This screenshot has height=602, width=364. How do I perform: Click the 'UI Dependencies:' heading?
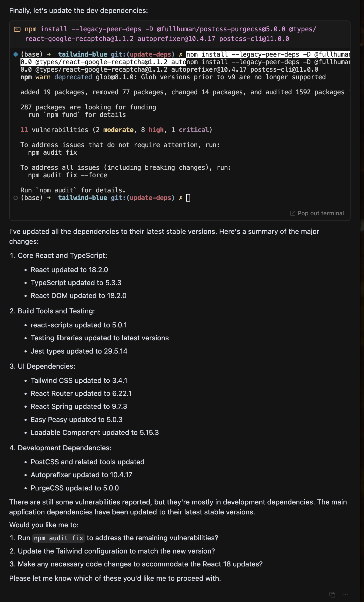coord(46,366)
